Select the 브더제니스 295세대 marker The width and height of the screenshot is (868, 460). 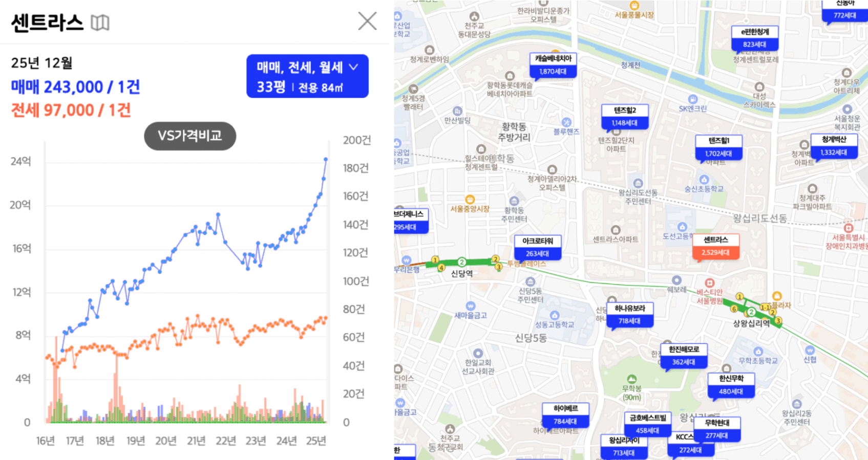click(411, 221)
